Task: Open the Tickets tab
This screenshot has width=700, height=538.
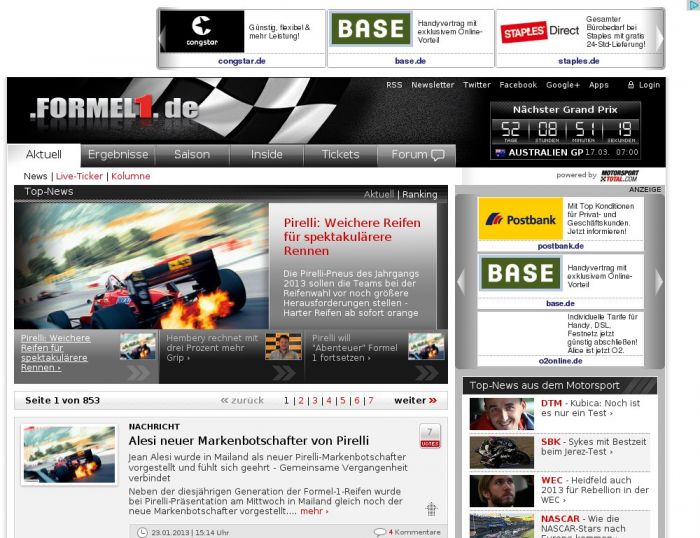Action: point(341,155)
